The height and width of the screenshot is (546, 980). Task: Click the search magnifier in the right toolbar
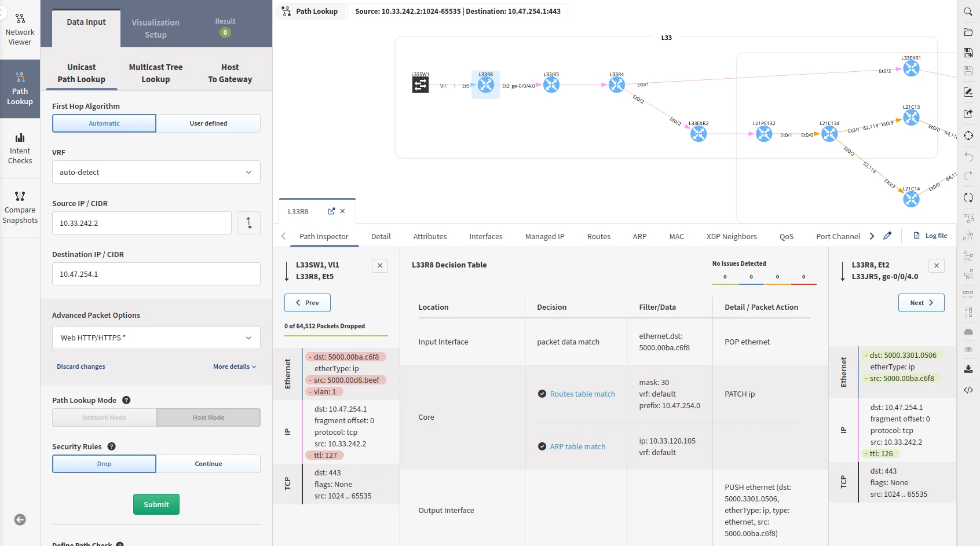pyautogui.click(x=968, y=12)
